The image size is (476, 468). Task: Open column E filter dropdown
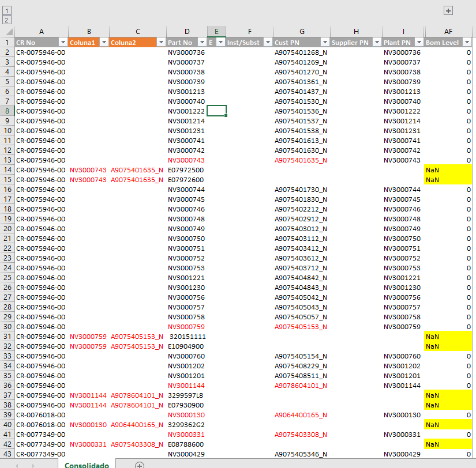221,42
